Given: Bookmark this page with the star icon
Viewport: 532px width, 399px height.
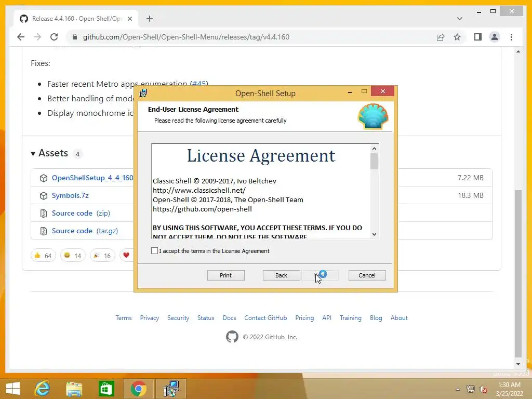Looking at the screenshot, I should (457, 37).
